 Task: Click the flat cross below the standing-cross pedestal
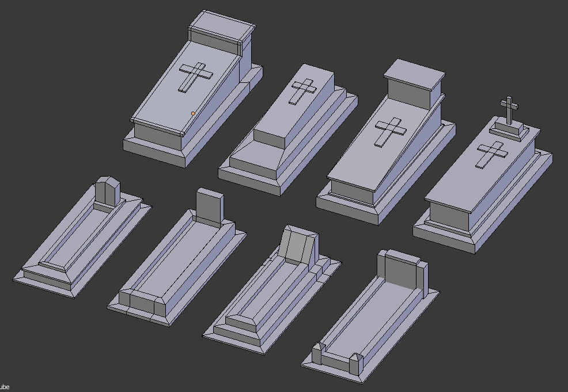point(491,155)
